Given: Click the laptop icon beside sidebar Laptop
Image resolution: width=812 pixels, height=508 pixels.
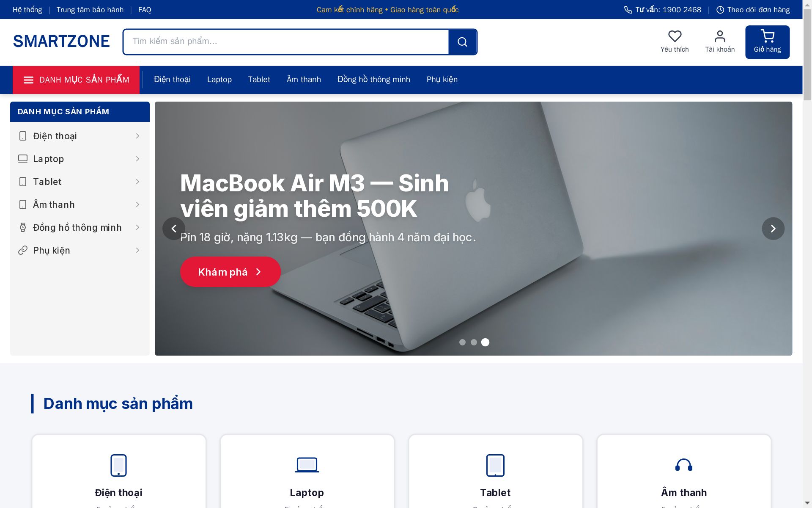Looking at the screenshot, I should click(x=23, y=159).
